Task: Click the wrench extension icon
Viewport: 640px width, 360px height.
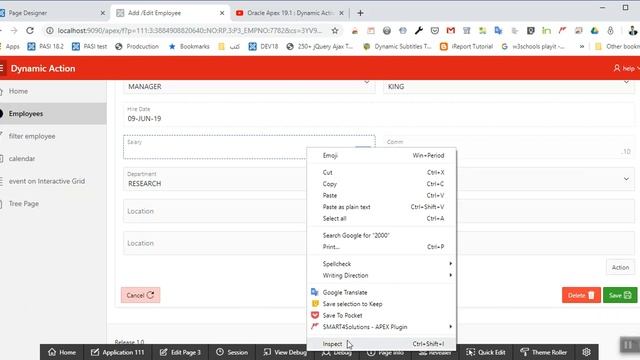Action: (419, 31)
